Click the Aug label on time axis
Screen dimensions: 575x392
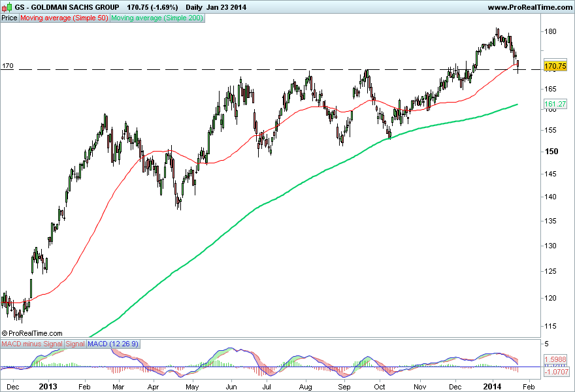[306, 387]
